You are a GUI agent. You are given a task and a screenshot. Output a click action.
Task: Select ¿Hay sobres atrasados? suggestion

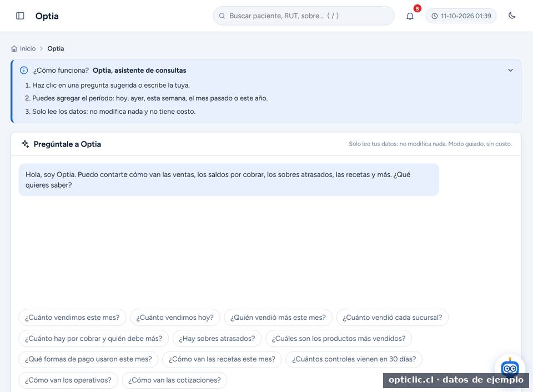(x=217, y=338)
